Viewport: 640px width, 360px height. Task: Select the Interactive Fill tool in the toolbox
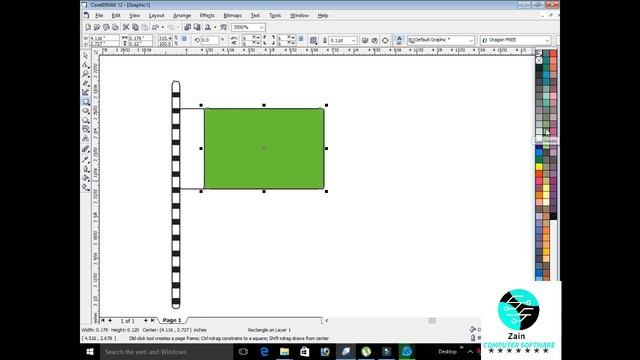86,187
